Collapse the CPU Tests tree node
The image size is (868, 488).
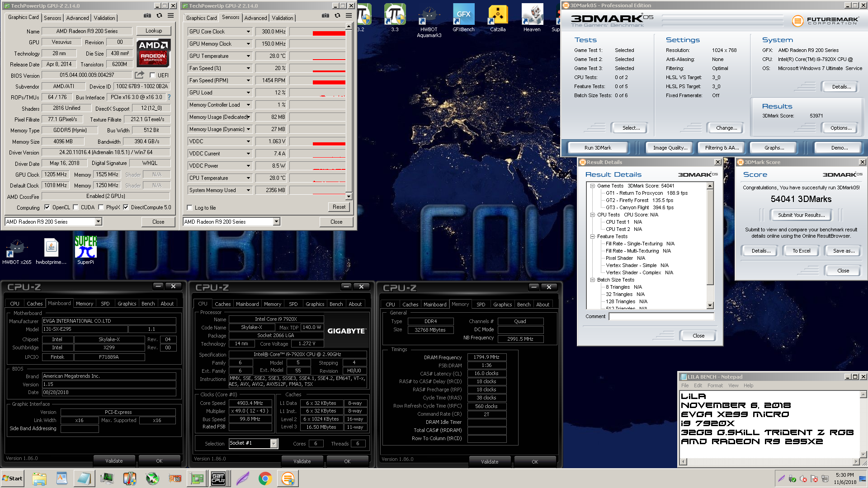[592, 215]
